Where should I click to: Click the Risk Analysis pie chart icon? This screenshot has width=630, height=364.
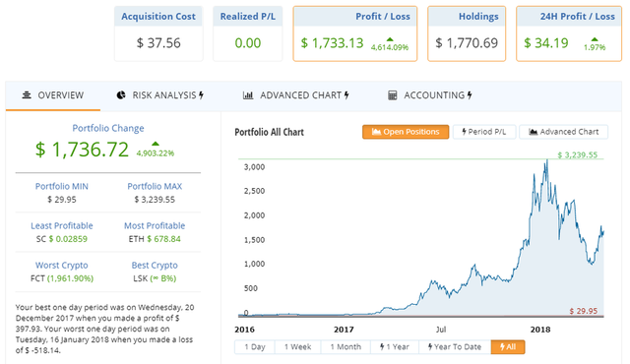[120, 95]
